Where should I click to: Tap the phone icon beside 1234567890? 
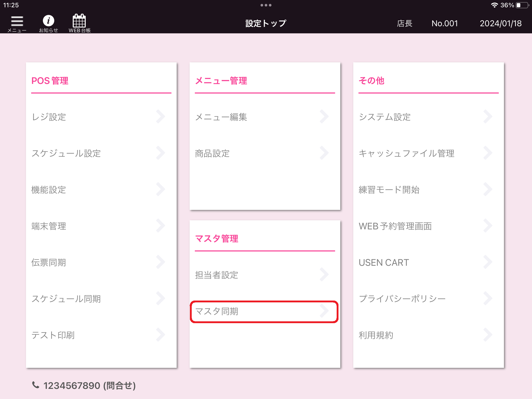[x=36, y=385]
